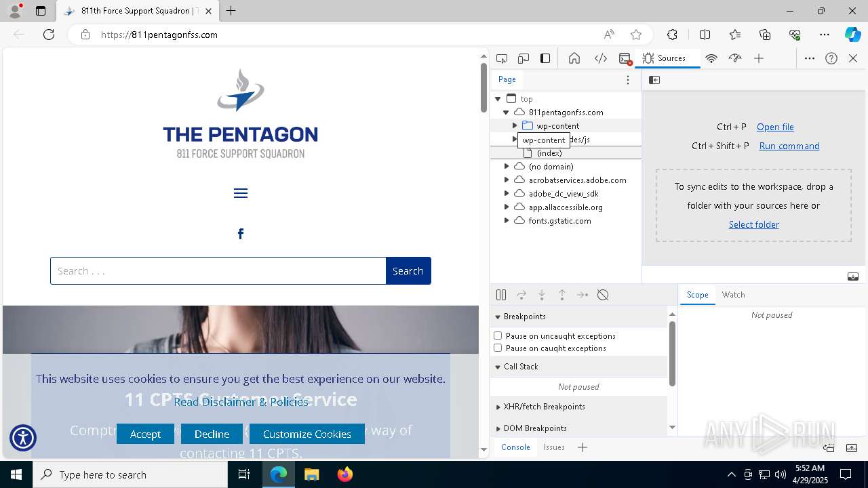Click the Search button on the webpage
Viewport: 868px width, 488px height.
click(408, 271)
